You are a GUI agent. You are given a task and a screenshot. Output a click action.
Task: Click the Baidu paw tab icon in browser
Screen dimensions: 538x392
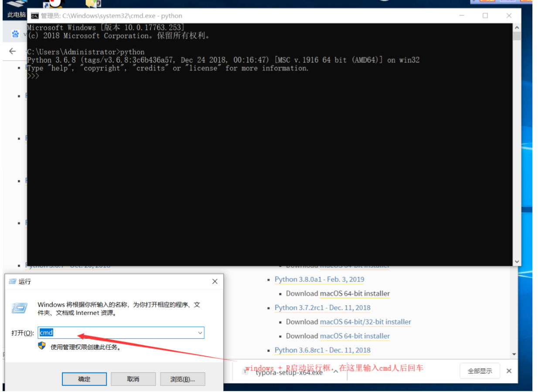[16, 34]
